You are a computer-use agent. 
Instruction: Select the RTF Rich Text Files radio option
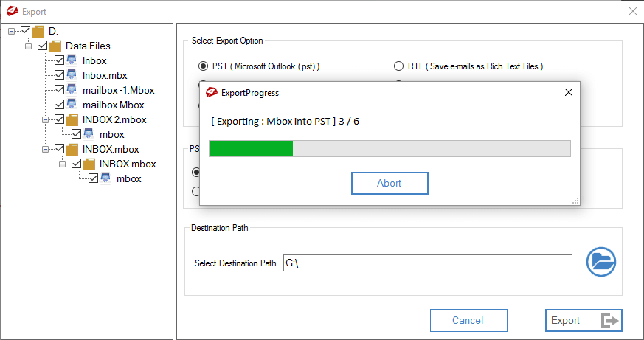(x=398, y=66)
